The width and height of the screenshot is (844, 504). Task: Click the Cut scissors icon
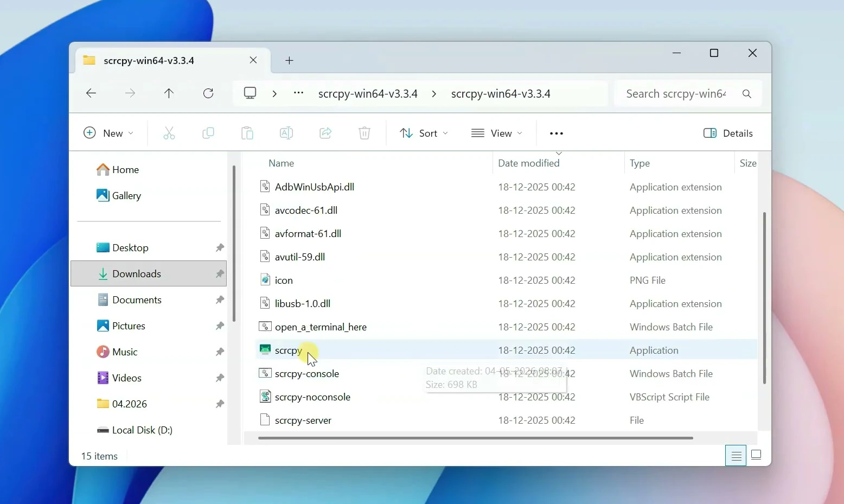(169, 133)
